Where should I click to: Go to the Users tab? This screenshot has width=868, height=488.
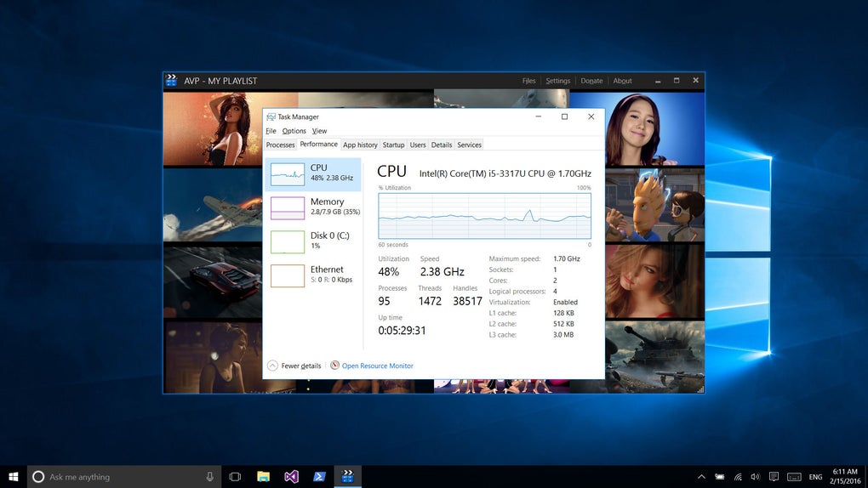[x=418, y=145]
